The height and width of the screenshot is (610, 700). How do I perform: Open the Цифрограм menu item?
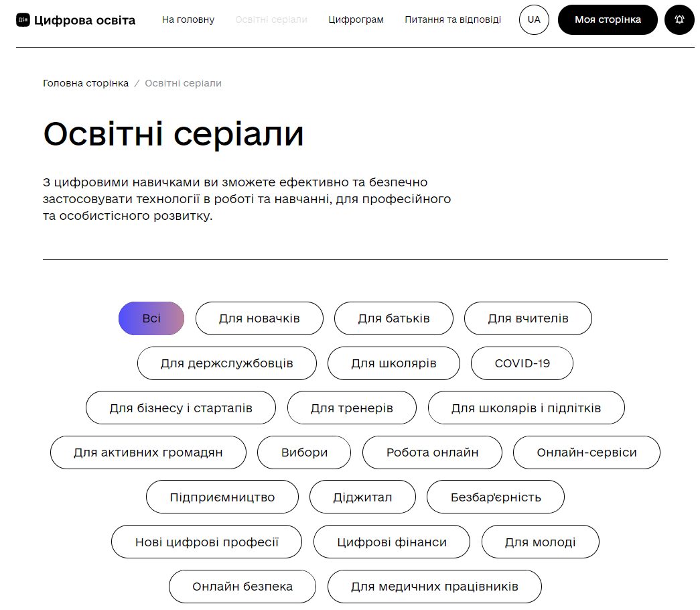tap(356, 19)
